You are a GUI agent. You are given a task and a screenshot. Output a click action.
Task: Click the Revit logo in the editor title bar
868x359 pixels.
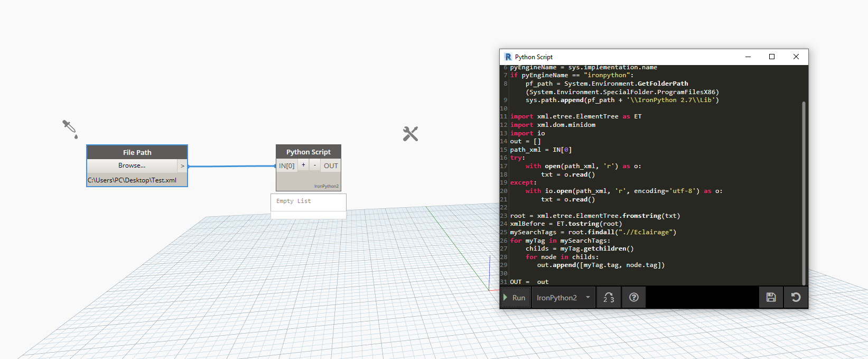pyautogui.click(x=508, y=57)
